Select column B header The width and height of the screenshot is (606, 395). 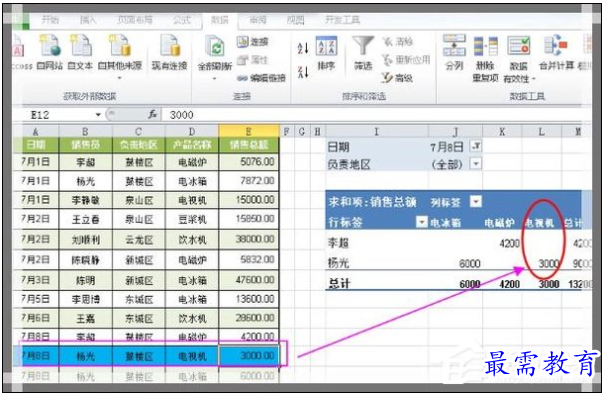point(85,132)
